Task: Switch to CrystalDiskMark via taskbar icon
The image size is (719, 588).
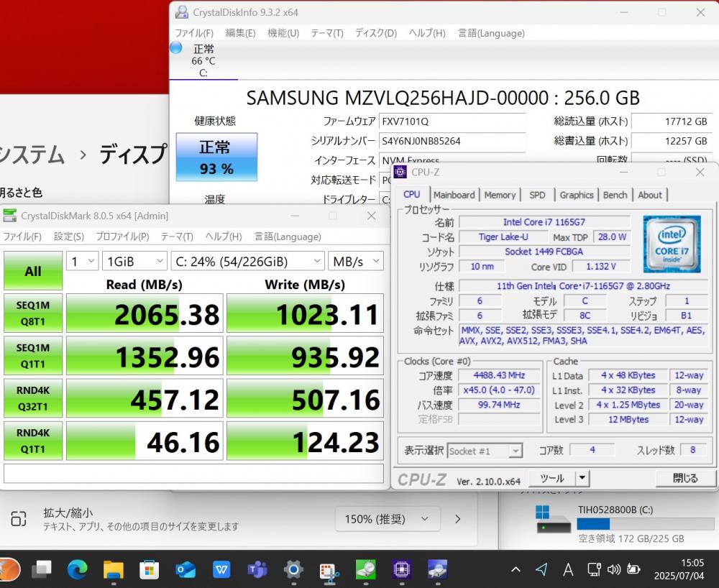Action: tap(365, 569)
